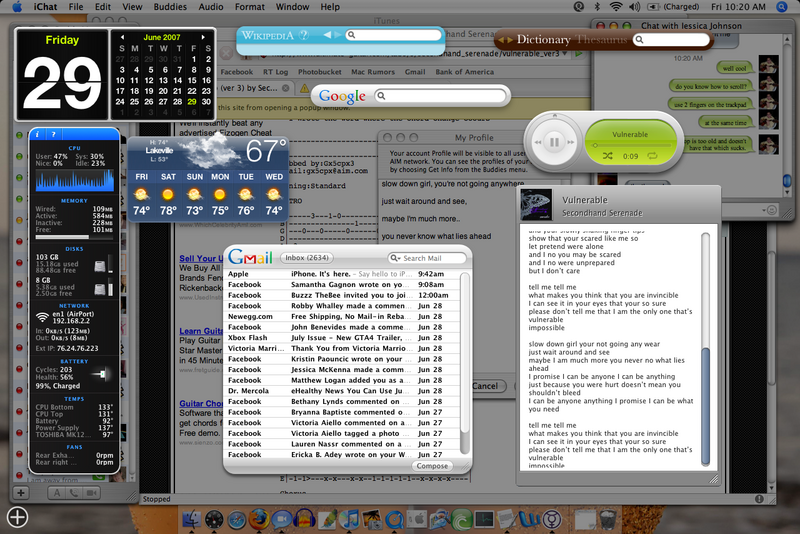Open Newegg.com Free Shipping email

click(x=343, y=316)
